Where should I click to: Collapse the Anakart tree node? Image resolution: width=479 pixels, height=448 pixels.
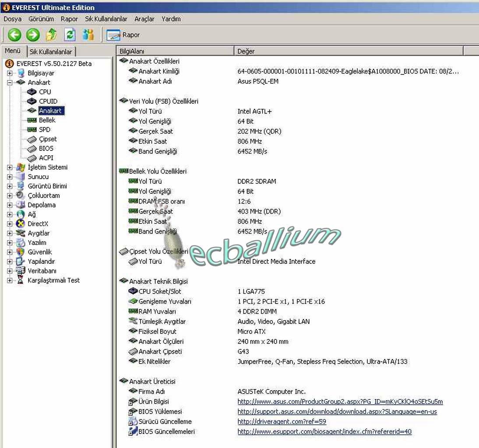coord(10,83)
